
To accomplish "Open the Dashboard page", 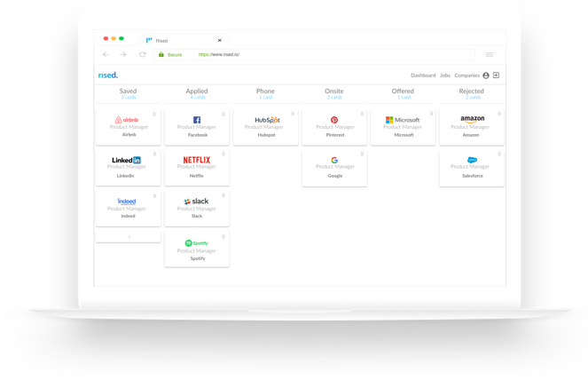I will pos(423,75).
